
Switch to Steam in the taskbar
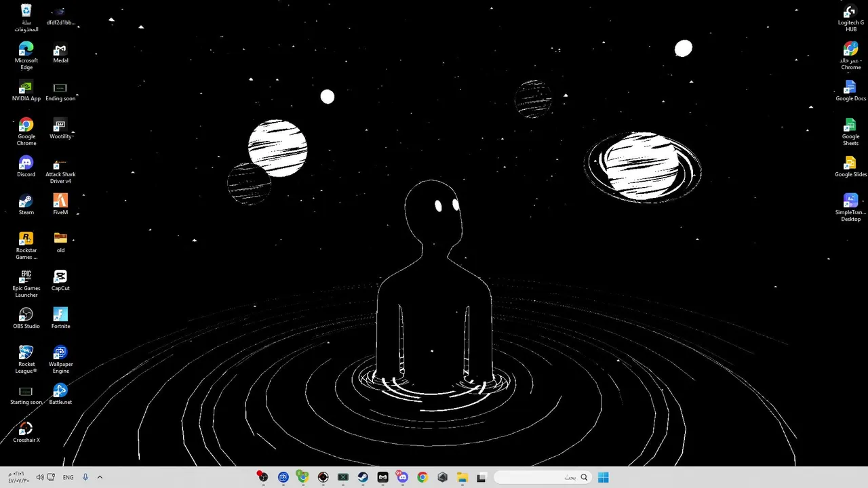point(363,477)
